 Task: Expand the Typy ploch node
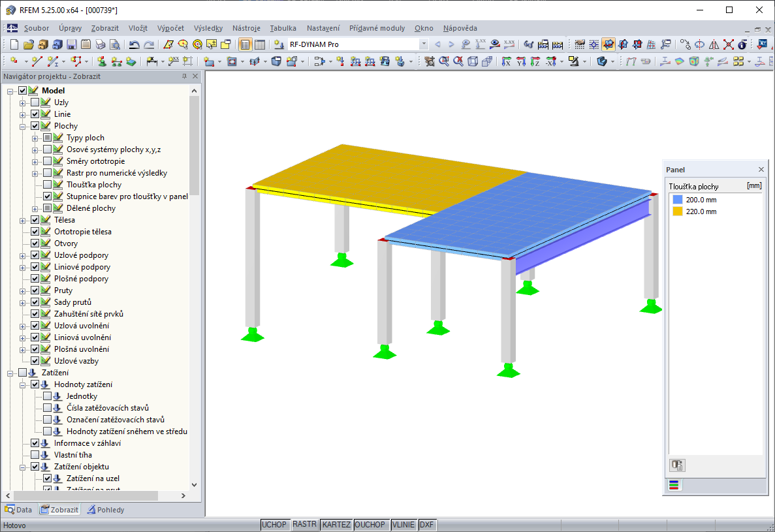[35, 138]
